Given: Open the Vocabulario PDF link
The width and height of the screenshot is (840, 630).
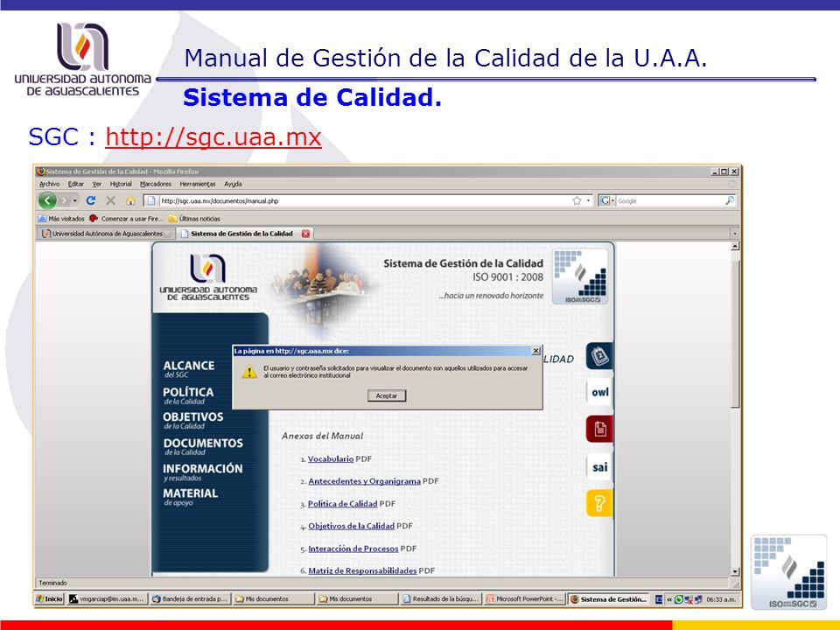Looking at the screenshot, I should click(331, 459).
